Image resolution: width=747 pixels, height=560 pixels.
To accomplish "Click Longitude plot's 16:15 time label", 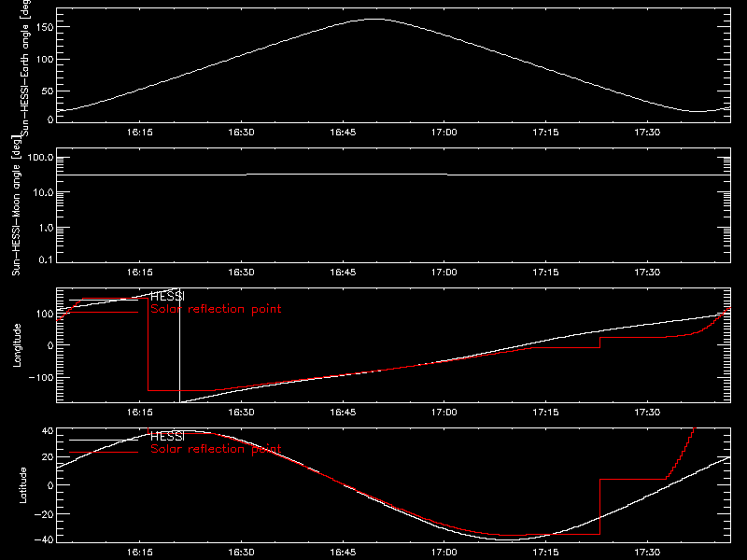I will coord(139,413).
